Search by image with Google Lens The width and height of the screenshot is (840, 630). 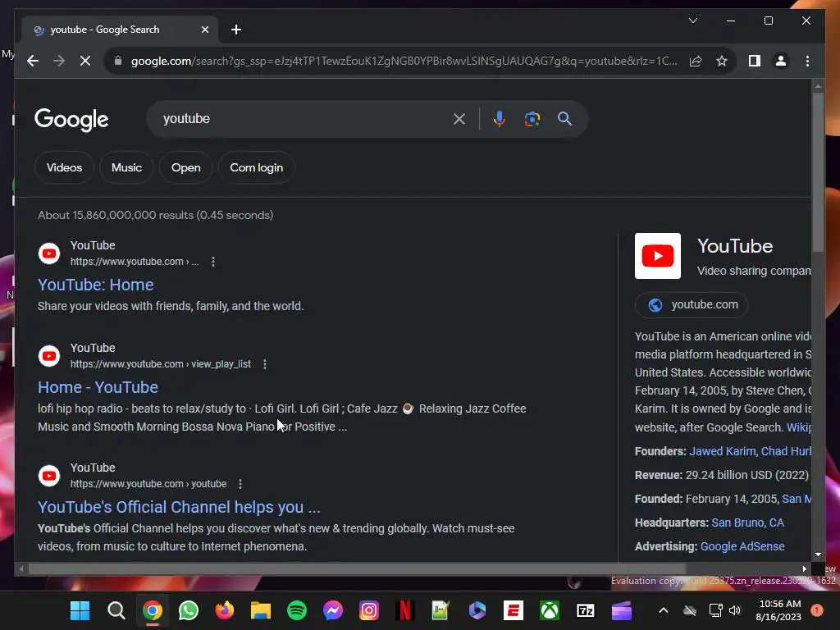click(x=532, y=119)
